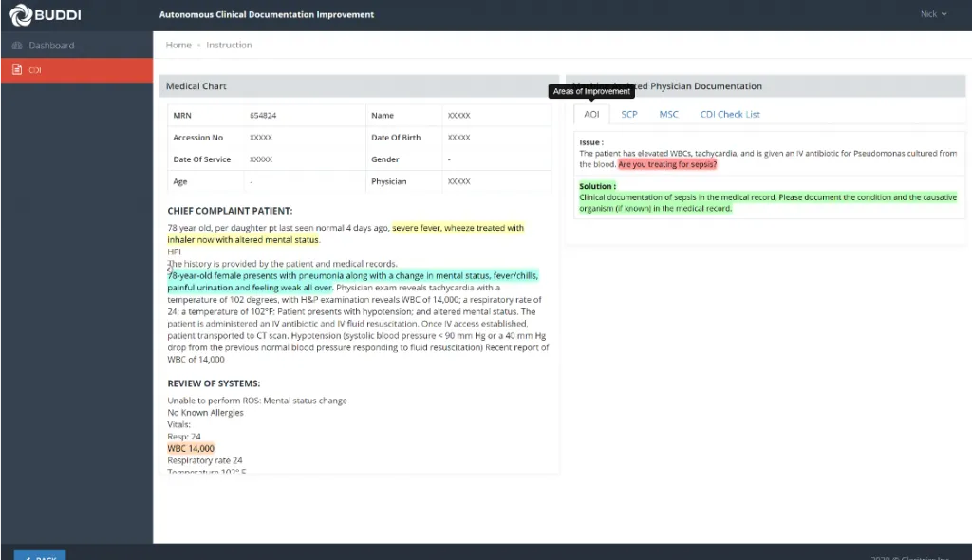Open the MSC tab
This screenshot has width=972, height=560.
669,114
